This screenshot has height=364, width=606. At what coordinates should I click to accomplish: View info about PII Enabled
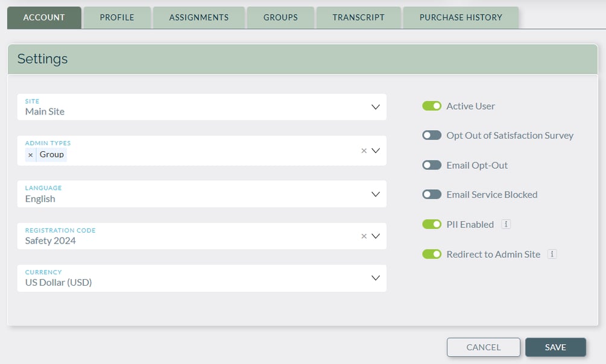(505, 224)
